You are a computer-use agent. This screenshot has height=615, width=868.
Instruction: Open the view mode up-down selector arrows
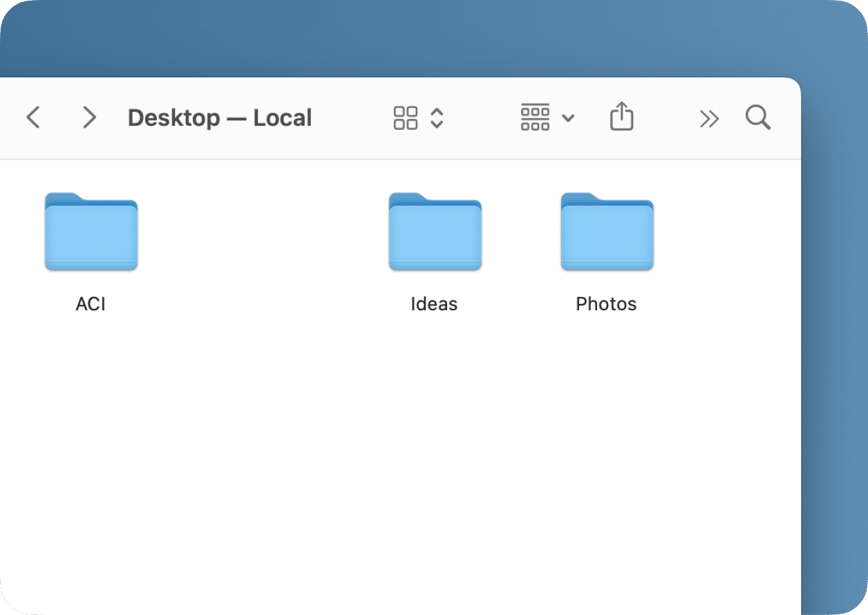point(437,118)
